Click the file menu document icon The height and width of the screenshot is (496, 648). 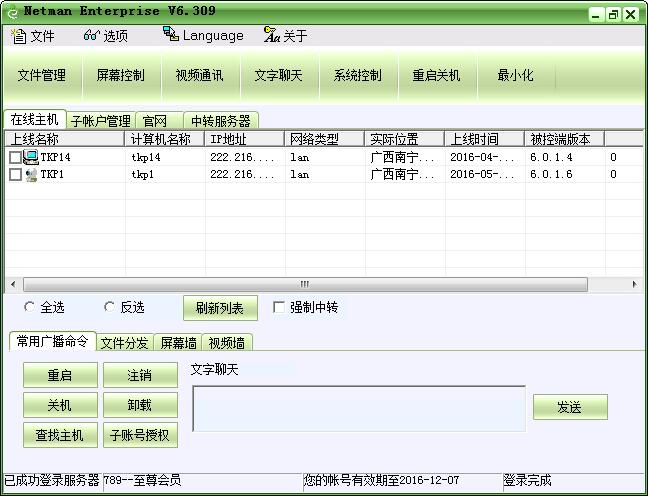pos(19,36)
